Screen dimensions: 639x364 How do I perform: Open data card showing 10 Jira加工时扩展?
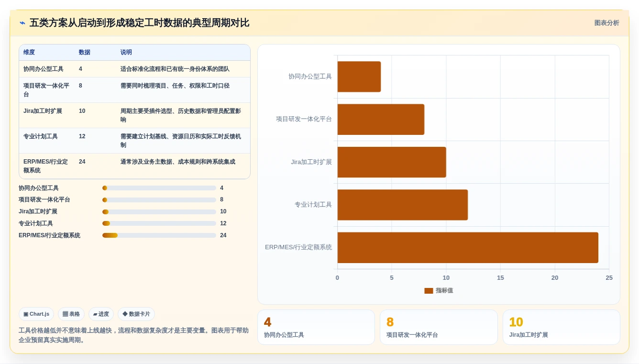(562, 327)
